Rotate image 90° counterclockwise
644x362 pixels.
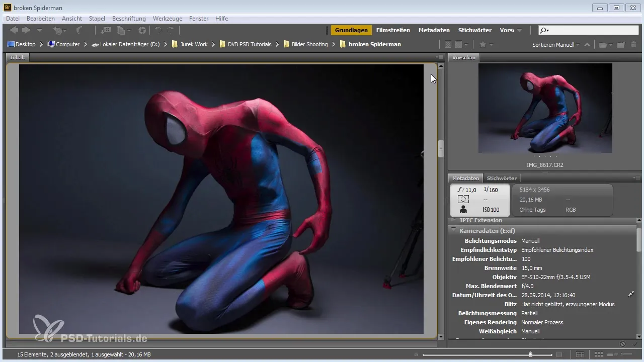pos(158,31)
